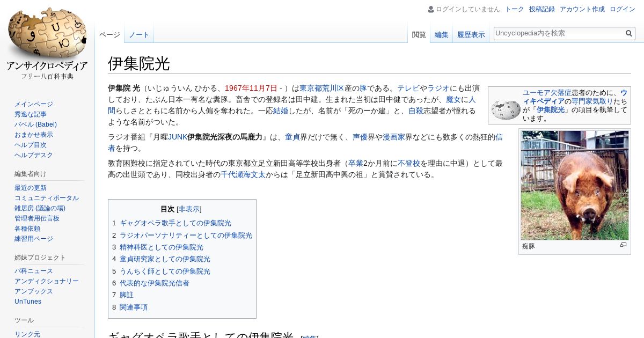
Task: Open 秀逸な記事 in the sidebar
Action: [31, 114]
